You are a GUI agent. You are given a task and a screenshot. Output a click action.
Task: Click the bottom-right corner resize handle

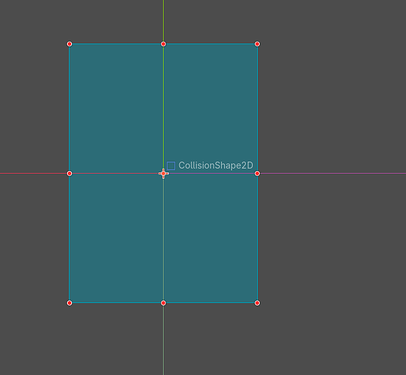click(x=257, y=303)
